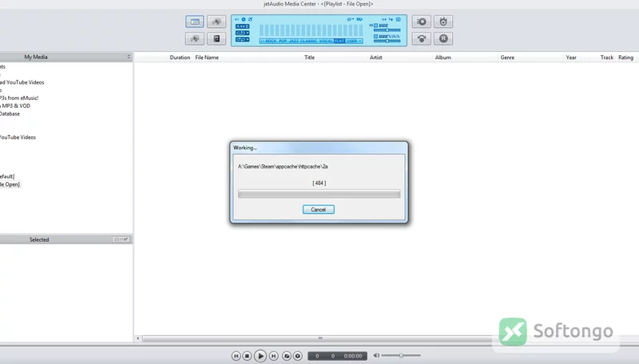Select the 'P3s from eMusic!' tree item
The height and width of the screenshot is (364, 639).
tap(19, 97)
